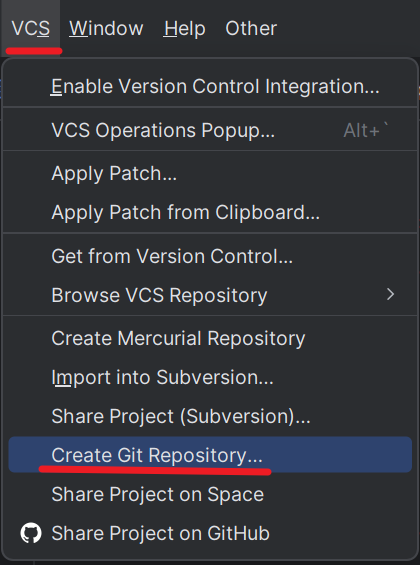
Task: Select Get from Version Control
Action: (210, 256)
